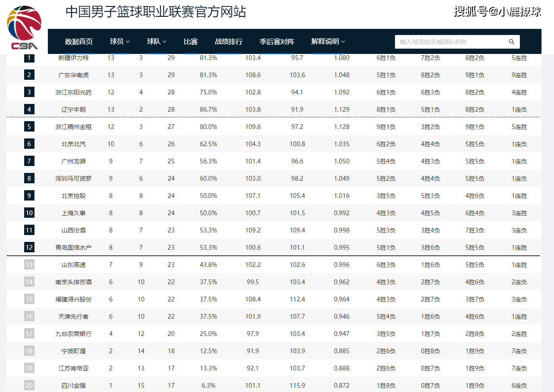The height and width of the screenshot is (392, 554).
Task: Open team 南京头排苏酒
Action: pyautogui.click(x=73, y=282)
